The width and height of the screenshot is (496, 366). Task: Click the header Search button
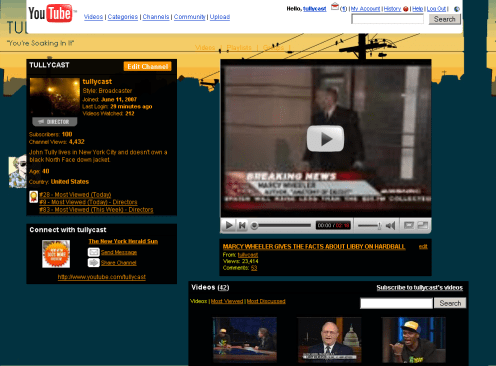pos(445,19)
